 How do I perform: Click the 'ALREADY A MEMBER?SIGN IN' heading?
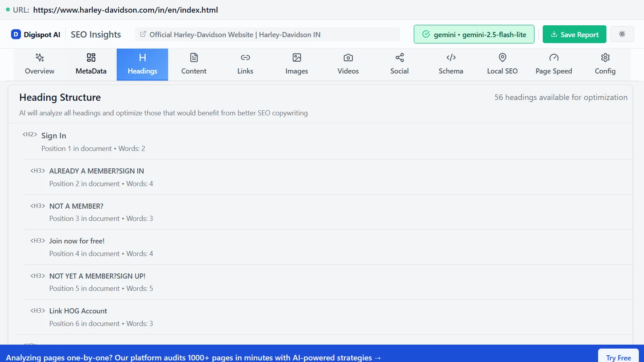[x=97, y=171]
